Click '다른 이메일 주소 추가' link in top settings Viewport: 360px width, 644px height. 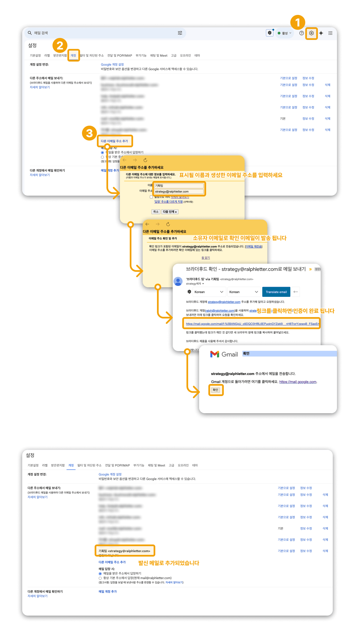114,141
